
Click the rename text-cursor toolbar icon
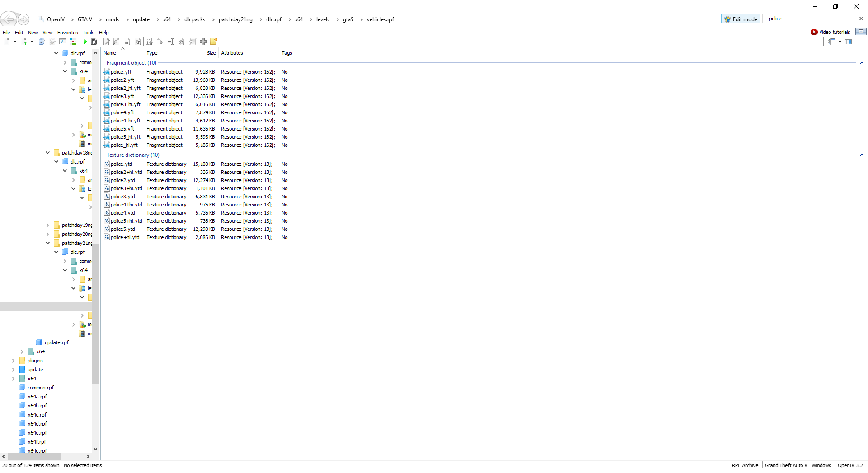(x=170, y=42)
